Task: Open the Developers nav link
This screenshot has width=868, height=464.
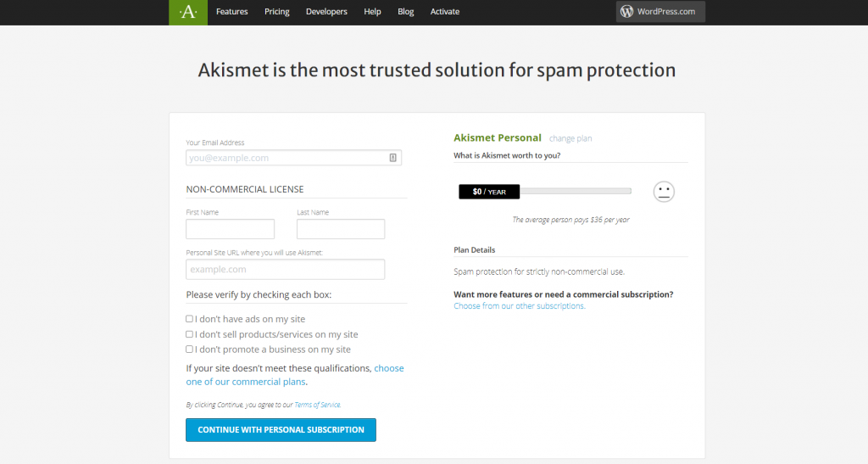Action: 326,12
